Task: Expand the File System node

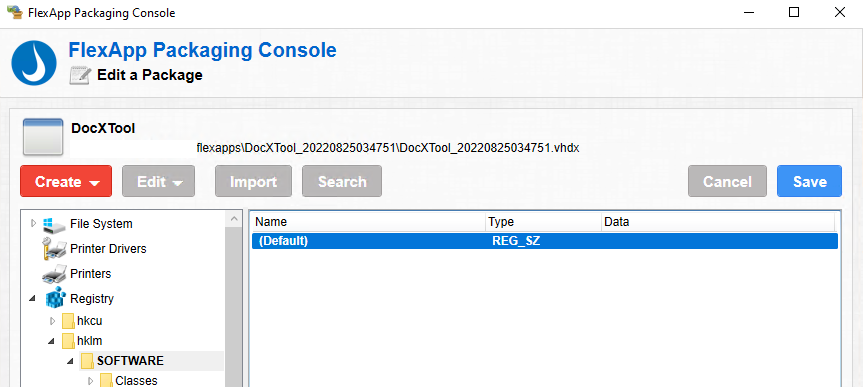Action: pos(33,224)
